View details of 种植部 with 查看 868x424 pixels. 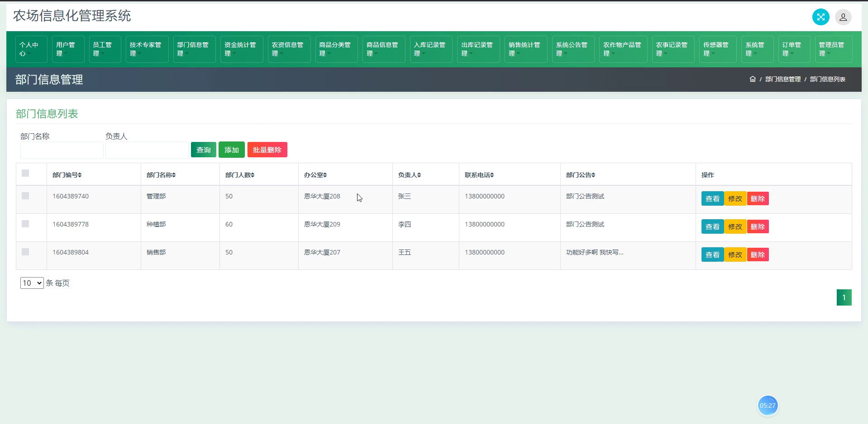[712, 226]
